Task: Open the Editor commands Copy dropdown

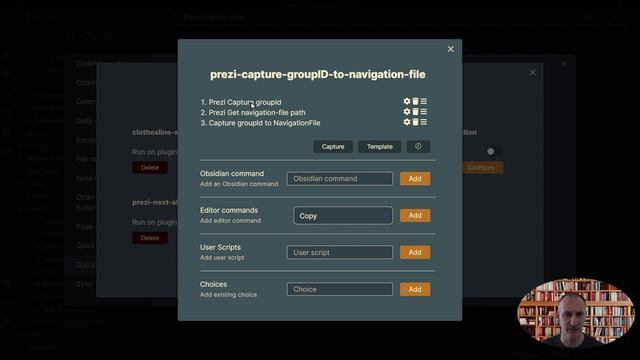Action: pyautogui.click(x=343, y=216)
